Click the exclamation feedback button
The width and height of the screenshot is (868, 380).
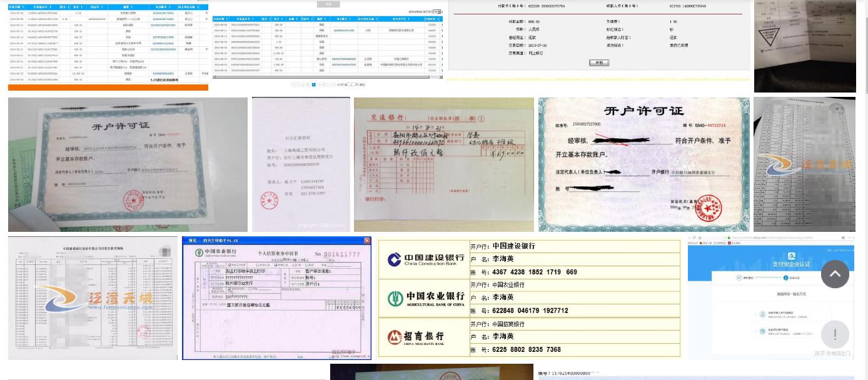pos(834,334)
